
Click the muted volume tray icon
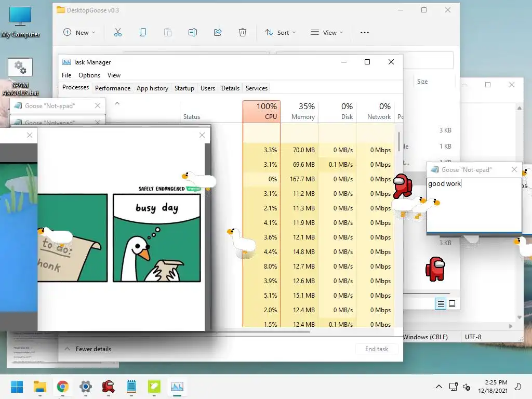[x=467, y=387]
